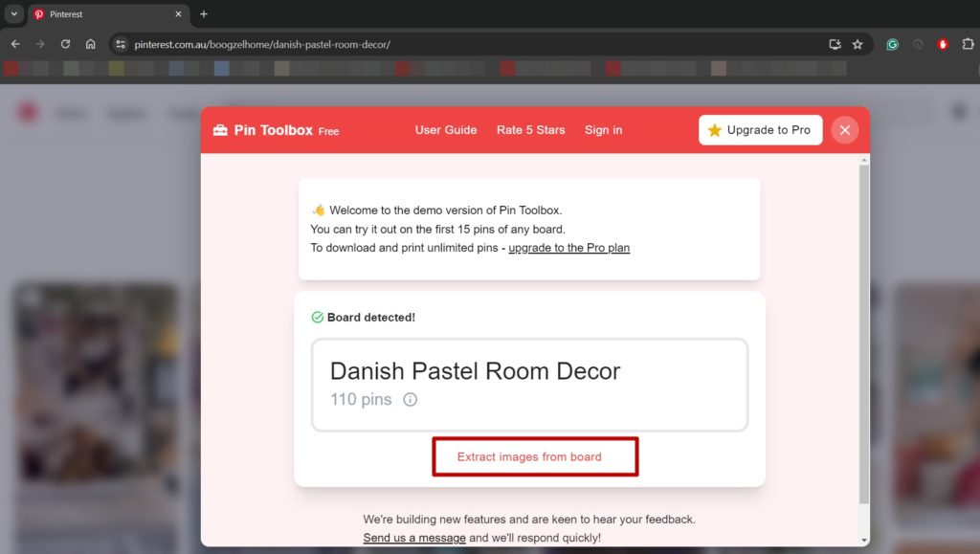Open the User Guide menu item
The width and height of the screenshot is (980, 554).
(446, 130)
